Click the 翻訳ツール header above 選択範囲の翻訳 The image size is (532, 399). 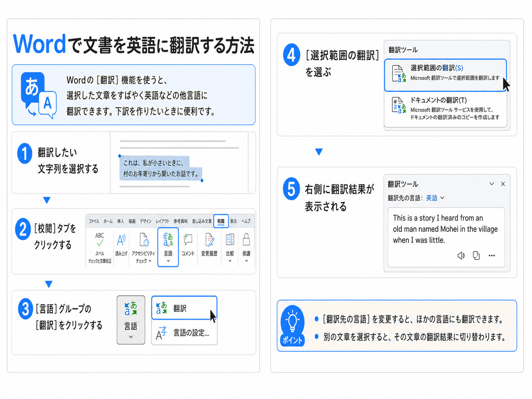click(x=403, y=50)
